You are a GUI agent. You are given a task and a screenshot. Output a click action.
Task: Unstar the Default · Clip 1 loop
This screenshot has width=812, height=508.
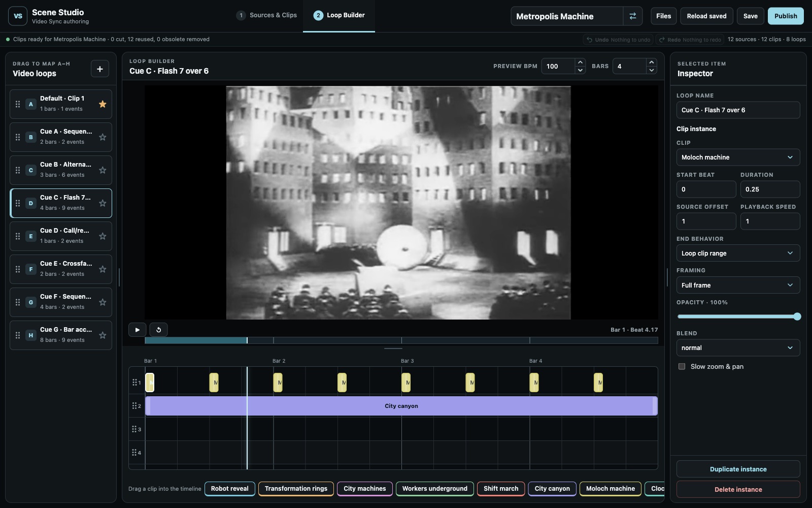(x=103, y=104)
